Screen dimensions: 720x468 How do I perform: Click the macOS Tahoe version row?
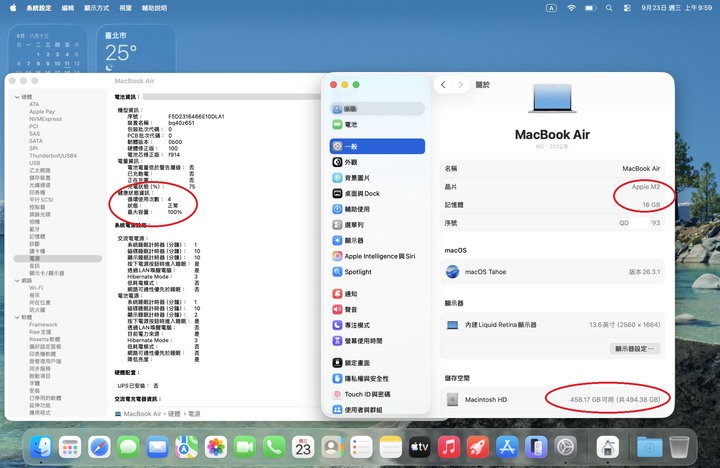tap(552, 271)
